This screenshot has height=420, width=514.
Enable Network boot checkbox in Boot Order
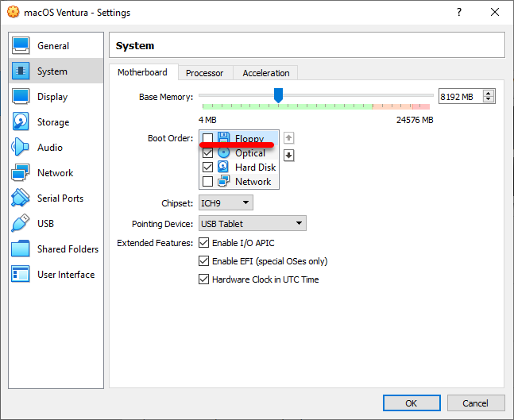[207, 181]
